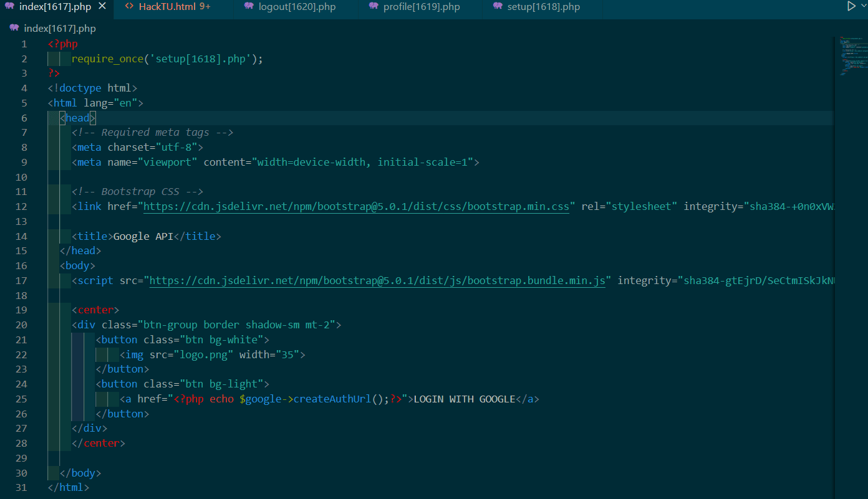Click the width="35" attribute
Screen dimensions: 868x499
269,354
